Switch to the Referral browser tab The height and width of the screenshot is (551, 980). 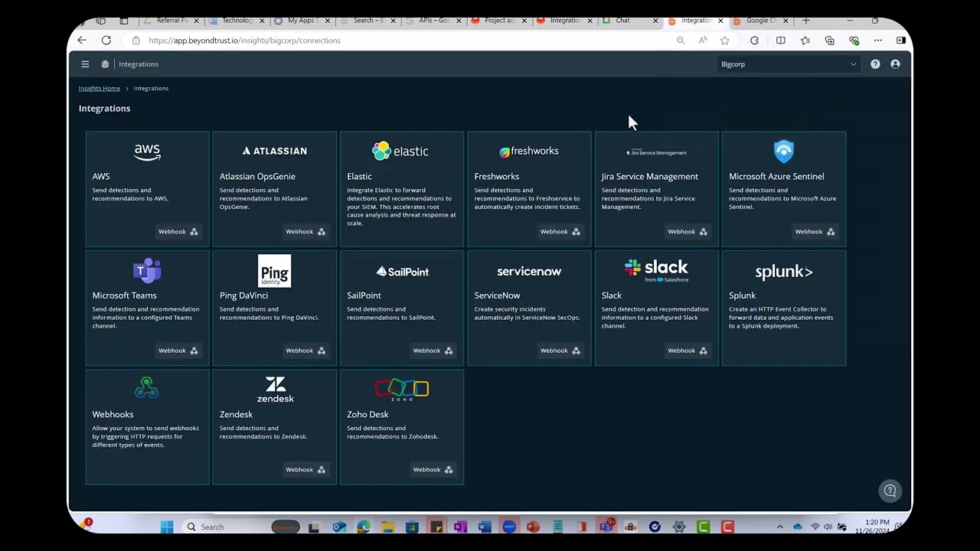171,21
